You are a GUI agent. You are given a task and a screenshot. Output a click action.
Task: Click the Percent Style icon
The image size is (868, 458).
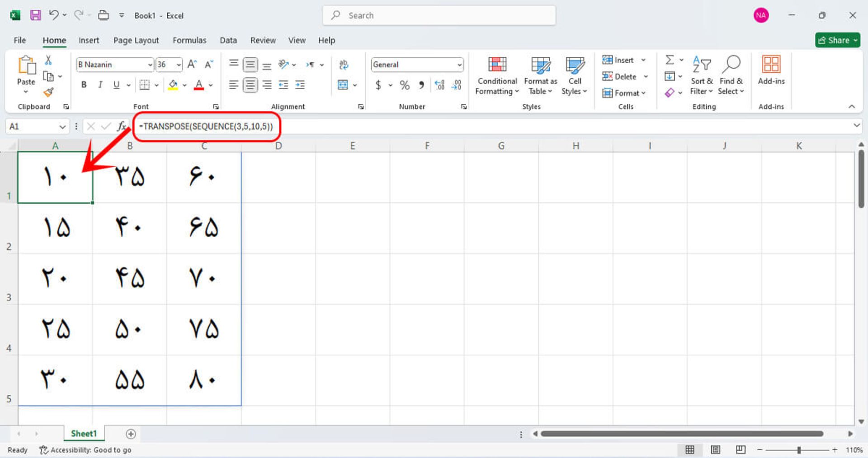[405, 85]
